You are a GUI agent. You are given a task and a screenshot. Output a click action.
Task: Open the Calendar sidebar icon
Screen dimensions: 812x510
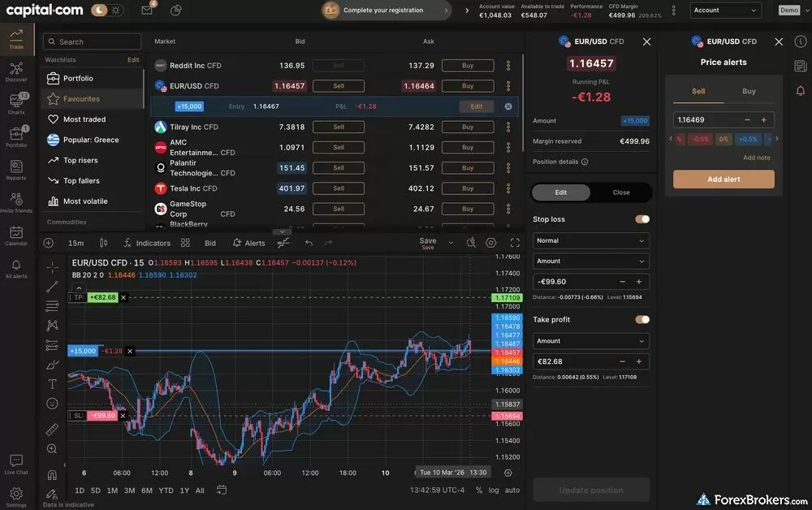[x=16, y=236]
